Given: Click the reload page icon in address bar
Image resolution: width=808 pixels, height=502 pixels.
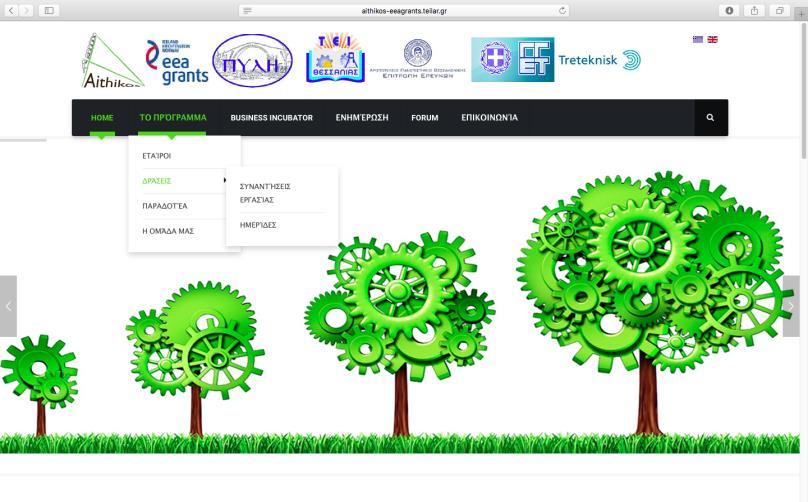Looking at the screenshot, I should click(562, 10).
